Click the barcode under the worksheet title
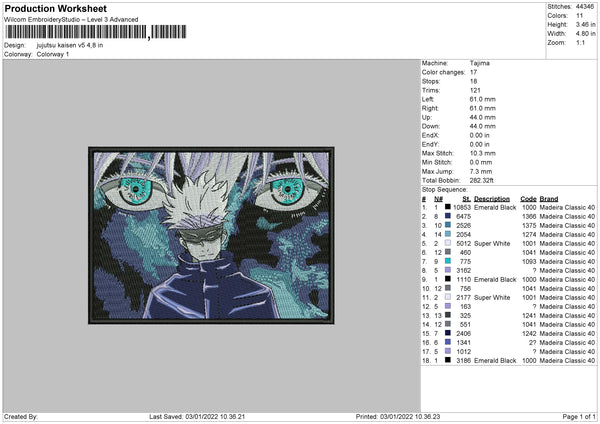 pos(96,32)
